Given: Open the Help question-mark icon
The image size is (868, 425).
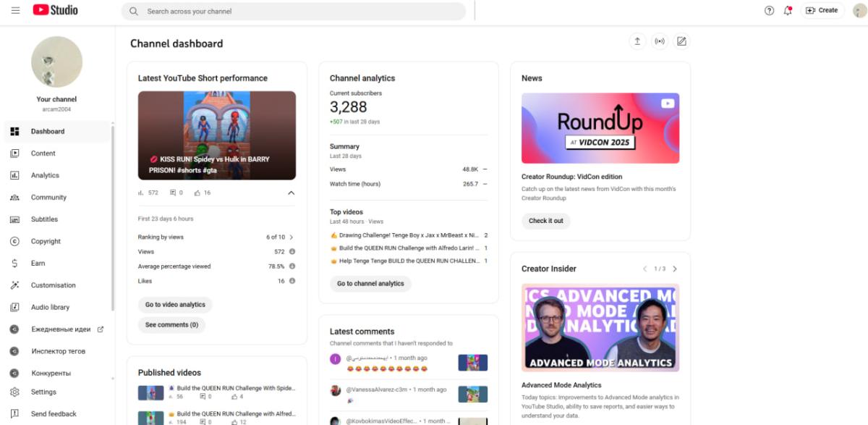Looking at the screenshot, I should click(x=769, y=10).
